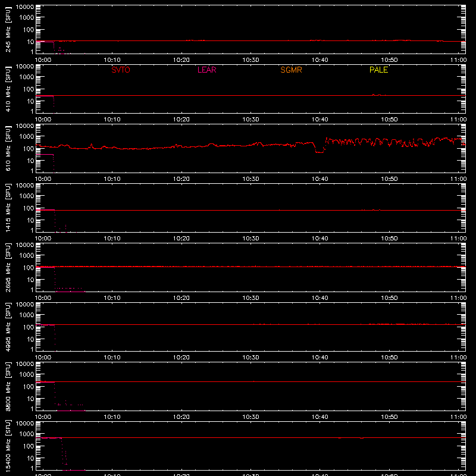Select the 410 MHz [SFU] axis title
The width and height of the screenshot is (476, 476).
coord(8,89)
